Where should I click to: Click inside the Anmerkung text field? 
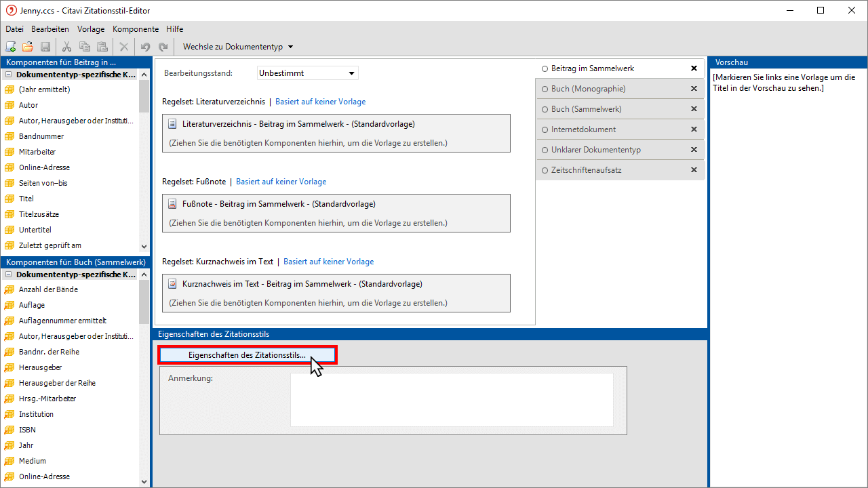click(x=452, y=400)
